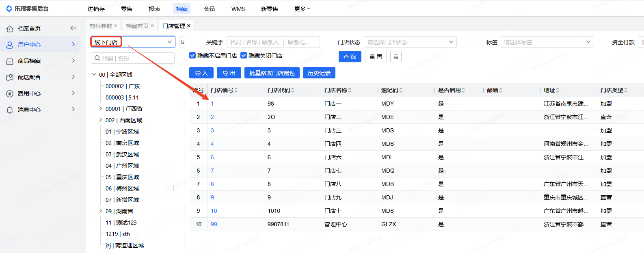This screenshot has width=644, height=253.
Task: Click the 关键字 search input field
Action: pyautogui.click(x=273, y=42)
